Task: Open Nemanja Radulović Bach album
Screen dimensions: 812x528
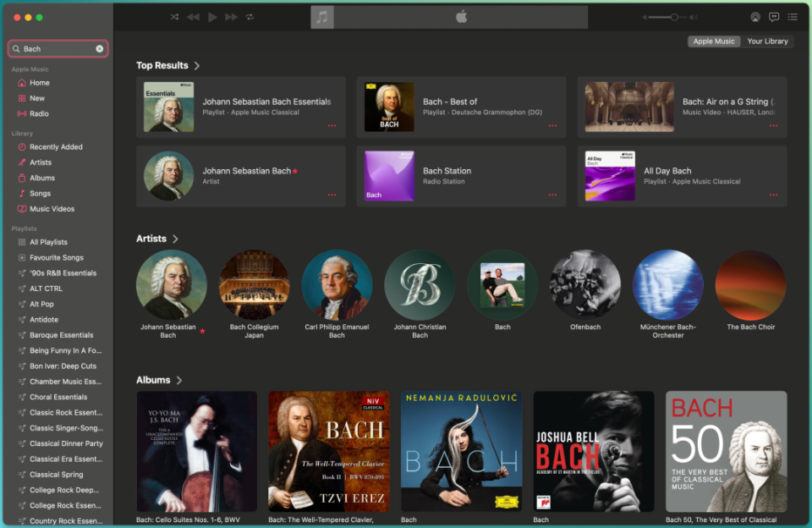Action: [x=462, y=452]
